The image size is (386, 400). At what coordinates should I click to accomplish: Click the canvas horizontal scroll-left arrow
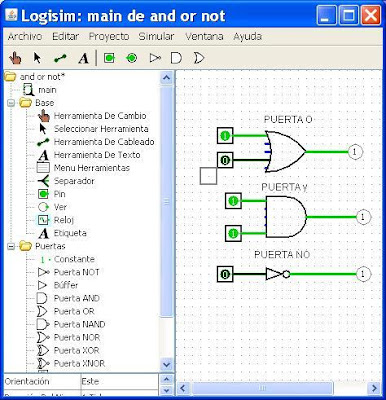pos(183,388)
